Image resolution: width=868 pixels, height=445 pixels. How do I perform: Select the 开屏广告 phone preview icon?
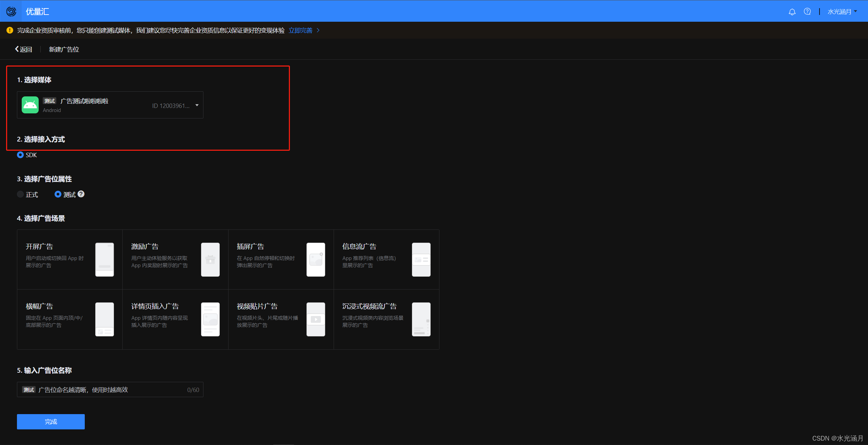tap(104, 260)
